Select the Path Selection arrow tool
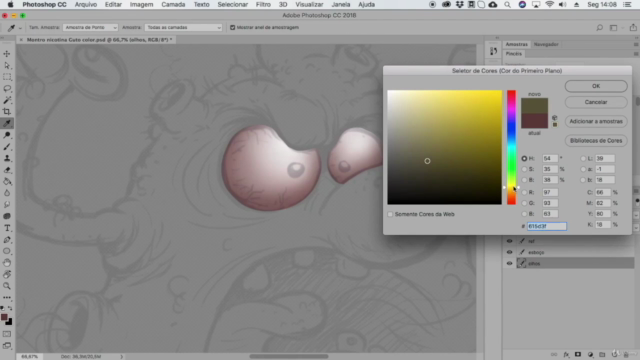This screenshot has width=640, height=360. (7, 65)
